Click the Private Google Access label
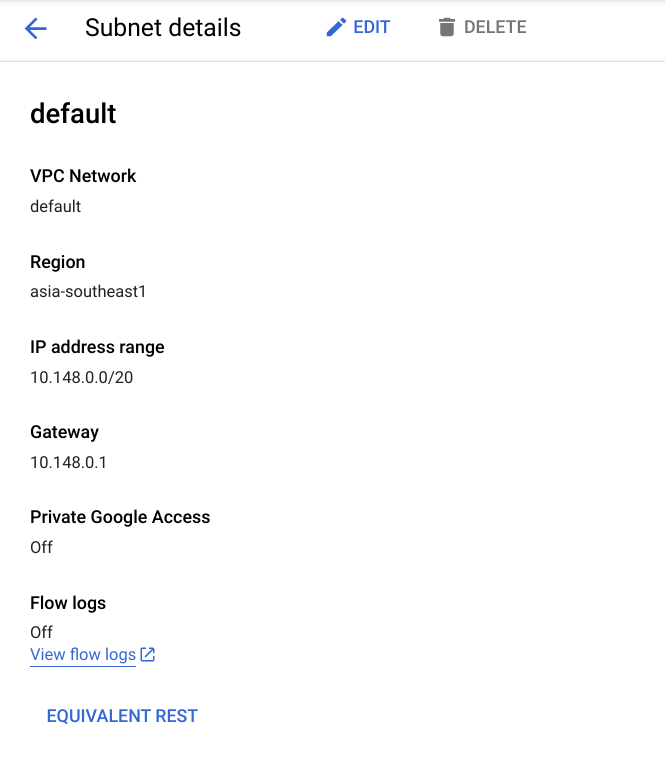665x769 pixels. click(120, 517)
